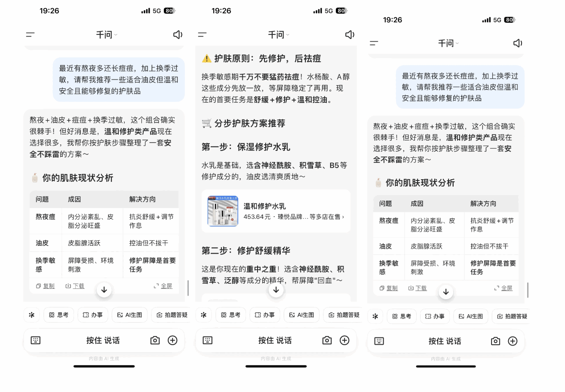Click the scrollbar thumb in the right screenshot
This screenshot has width=565, height=392.
pyautogui.click(x=528, y=290)
